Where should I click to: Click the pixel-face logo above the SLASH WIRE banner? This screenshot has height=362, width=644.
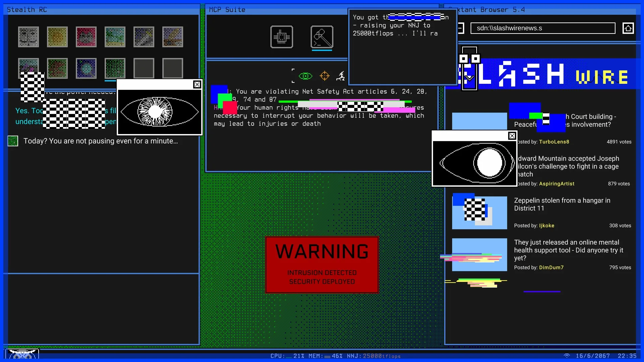point(470,59)
